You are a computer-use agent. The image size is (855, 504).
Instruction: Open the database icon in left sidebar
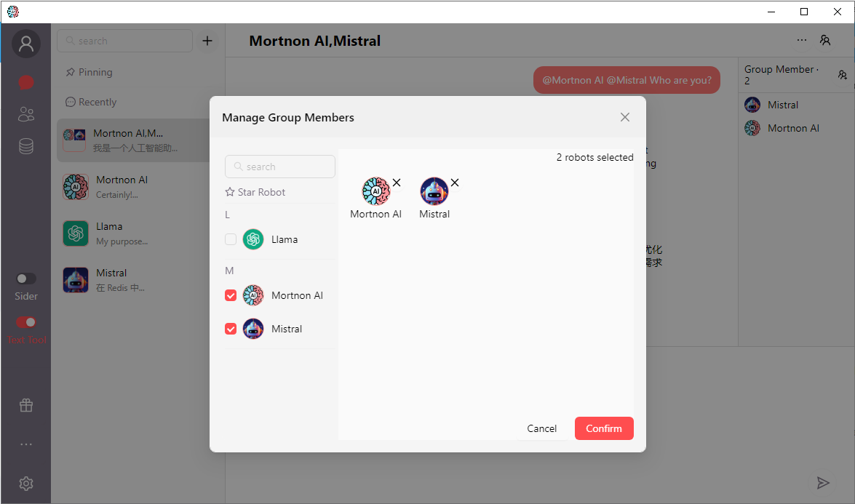click(x=26, y=146)
